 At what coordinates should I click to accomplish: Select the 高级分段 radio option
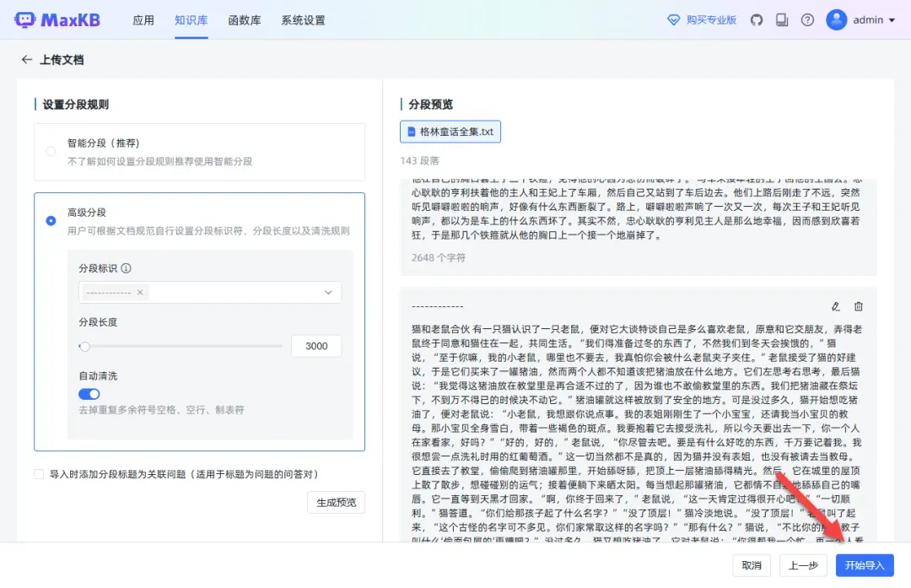tap(51, 221)
